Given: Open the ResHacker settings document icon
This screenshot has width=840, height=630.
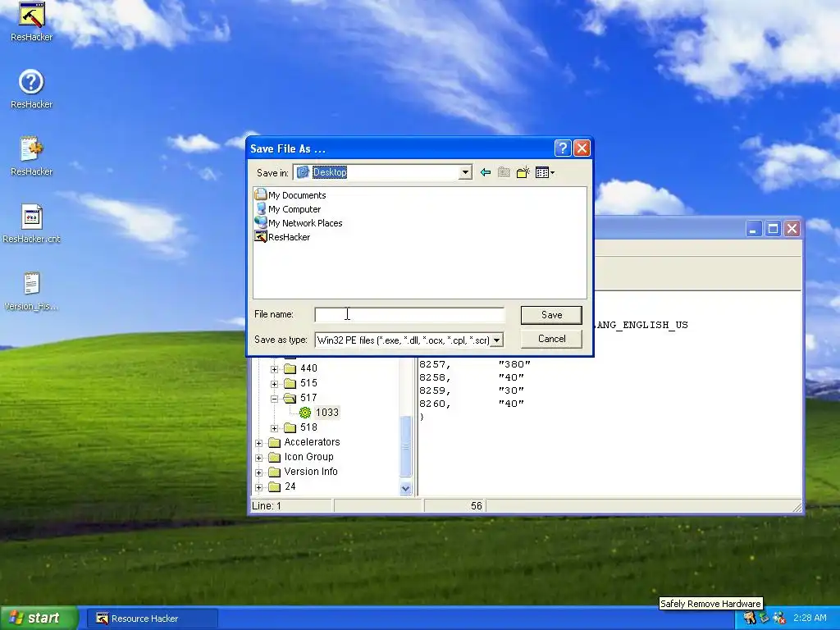Looking at the screenshot, I should coord(31,149).
